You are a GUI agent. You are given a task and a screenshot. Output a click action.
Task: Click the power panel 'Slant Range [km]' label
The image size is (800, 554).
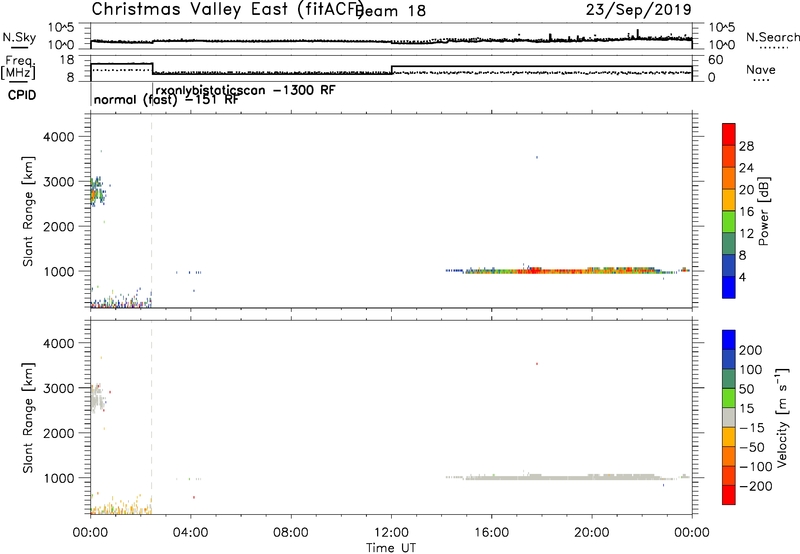(x=28, y=211)
